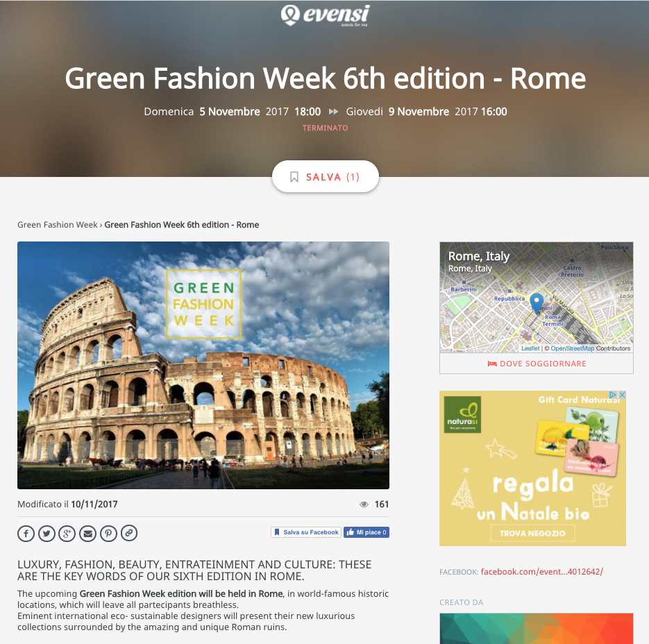Share event via Facebook circle icon

click(x=26, y=533)
